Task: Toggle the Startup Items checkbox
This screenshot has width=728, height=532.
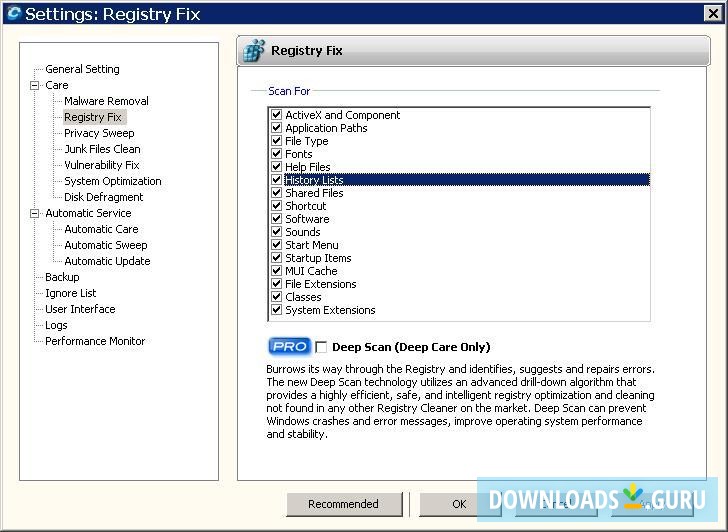Action: pyautogui.click(x=277, y=257)
